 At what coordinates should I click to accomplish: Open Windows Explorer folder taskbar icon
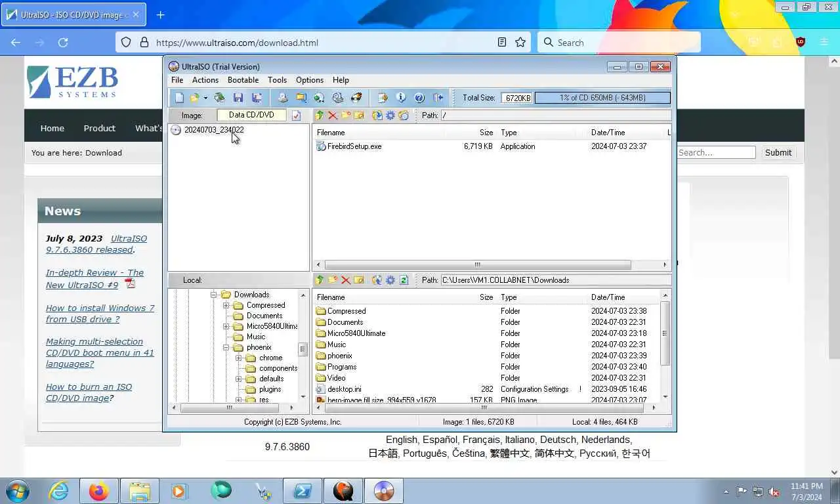[x=140, y=491]
